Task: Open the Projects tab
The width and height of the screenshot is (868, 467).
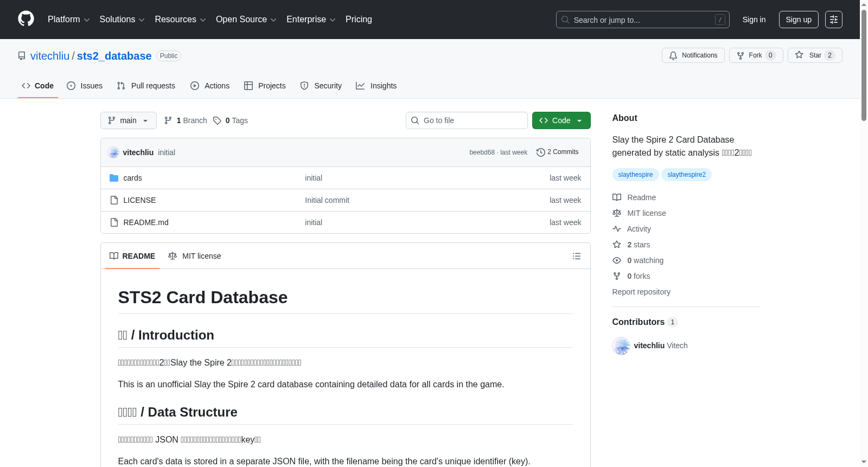Action: coord(265,86)
